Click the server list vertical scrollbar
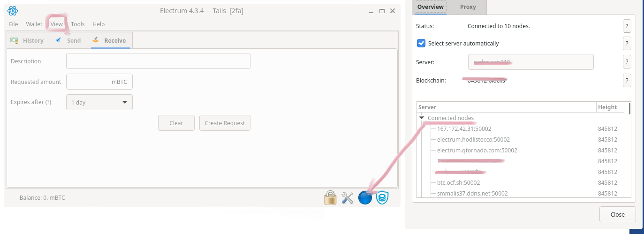 (x=629, y=109)
